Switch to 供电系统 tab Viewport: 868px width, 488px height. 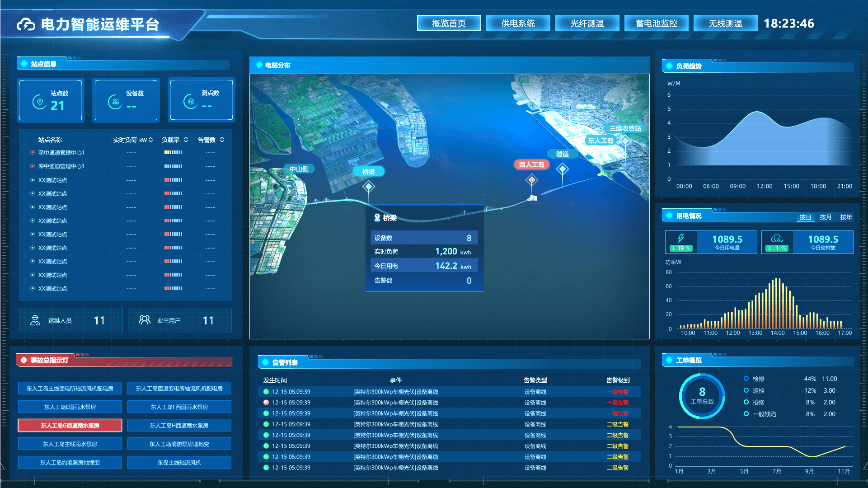(518, 23)
